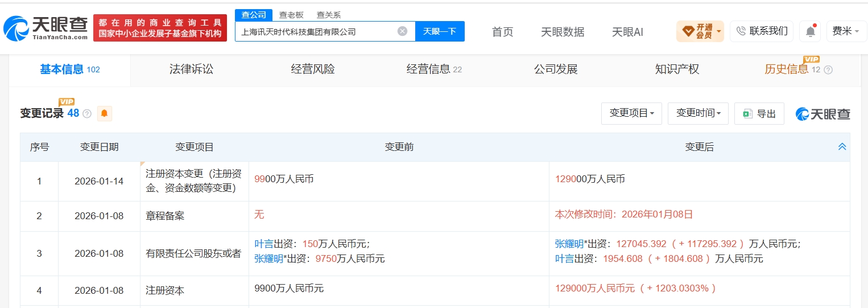868x308 pixels.
Task: Click the 开通会员 VIP membership button
Action: 700,31
